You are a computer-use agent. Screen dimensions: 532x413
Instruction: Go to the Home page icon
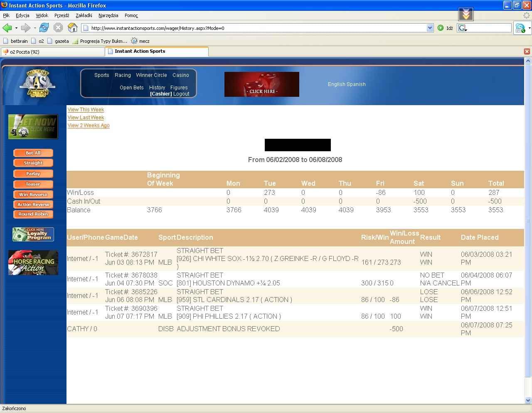(x=73, y=28)
